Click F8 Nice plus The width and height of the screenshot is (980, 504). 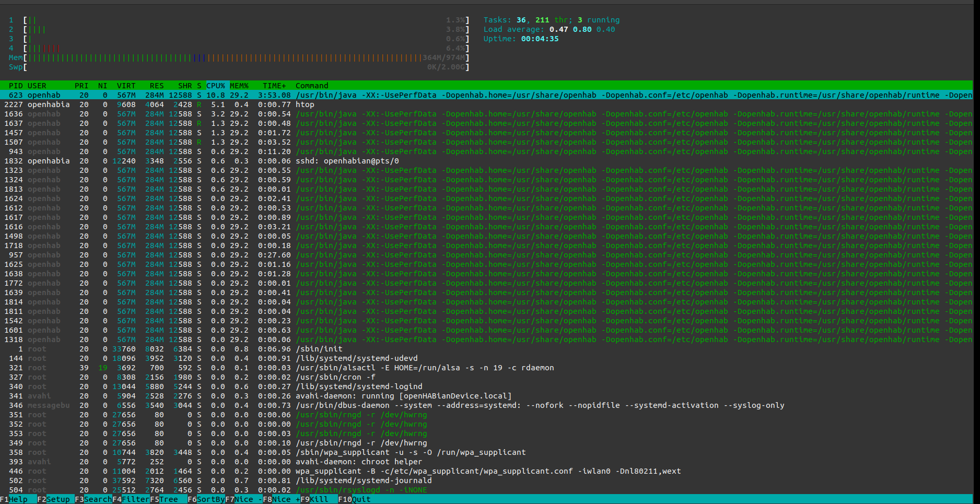pos(282,499)
